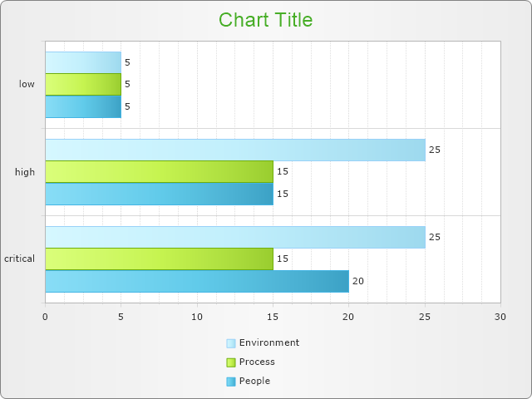The height and width of the screenshot is (399, 532).
Task: Click the Chart Title heading
Action: point(266,20)
